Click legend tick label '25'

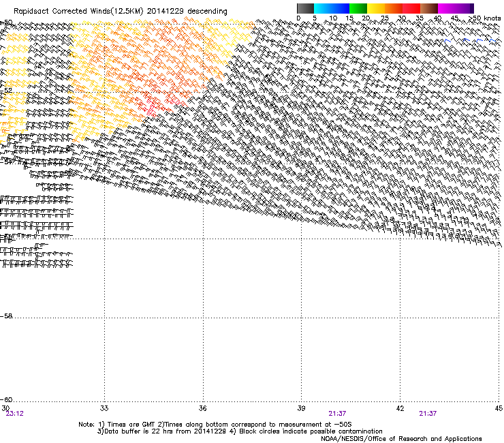click(384, 18)
